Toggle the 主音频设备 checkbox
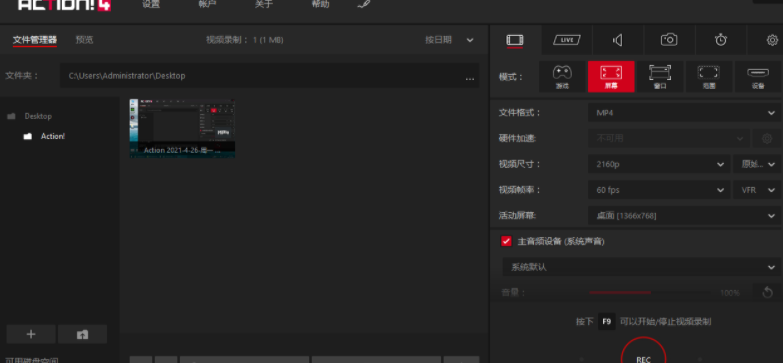The image size is (783, 363). (x=506, y=241)
